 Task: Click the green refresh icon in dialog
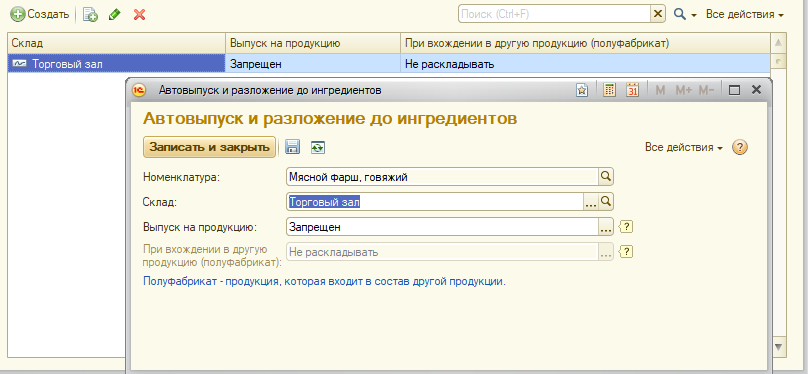[x=318, y=148]
